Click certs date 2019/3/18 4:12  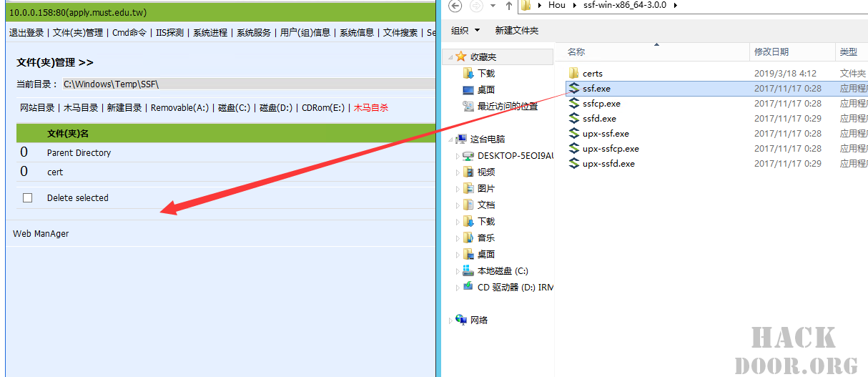[785, 74]
